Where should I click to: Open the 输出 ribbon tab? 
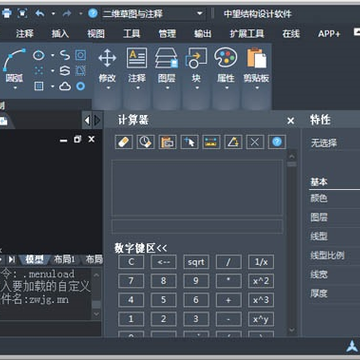(x=203, y=34)
